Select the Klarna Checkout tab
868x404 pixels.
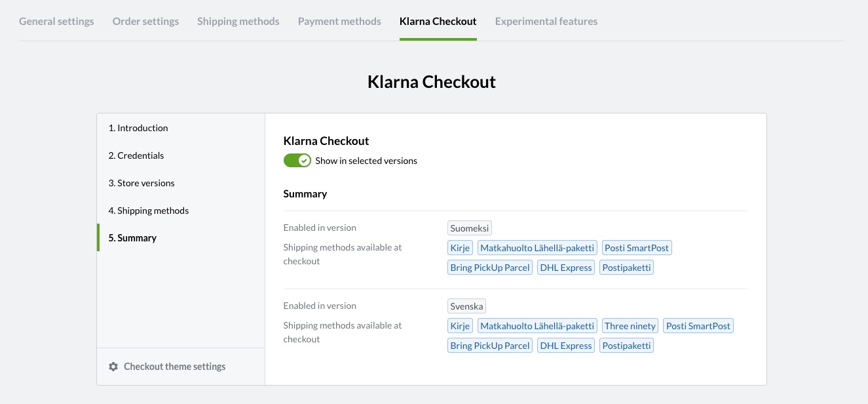pos(438,21)
